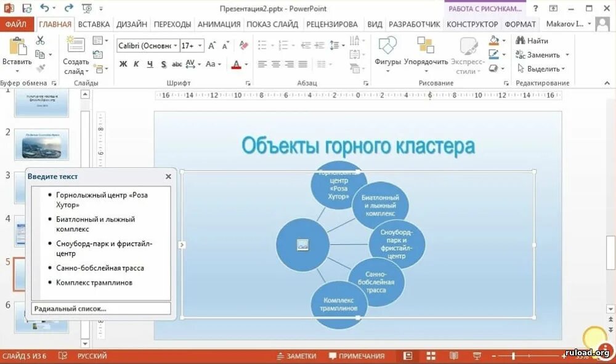Increase list indent level
Image resolution: width=616 pixels, height=364 pixels.
pos(319,46)
